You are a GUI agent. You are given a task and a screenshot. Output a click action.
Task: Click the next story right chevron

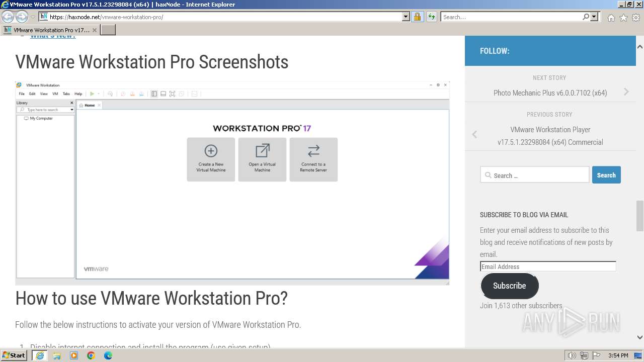pyautogui.click(x=626, y=92)
